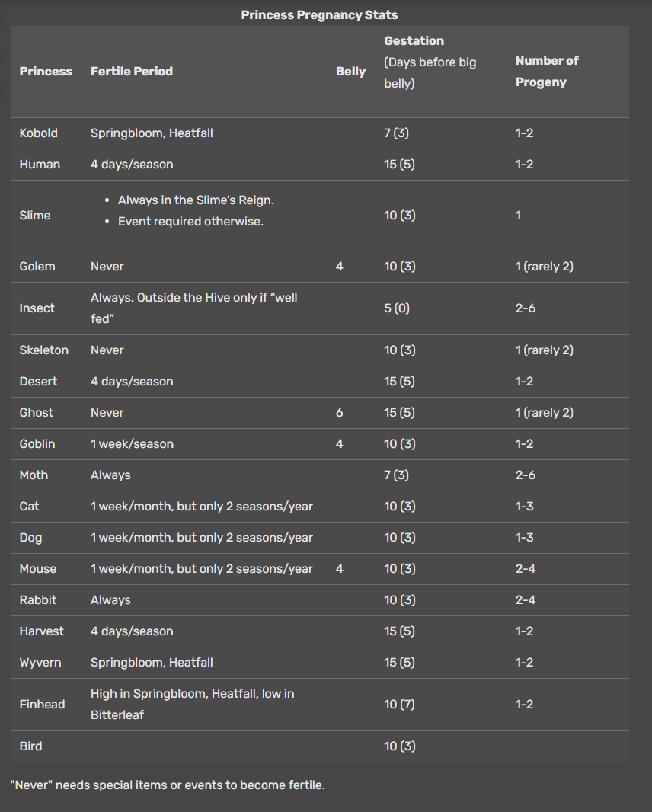Click the Fertile Period column header
The image size is (652, 812).
pos(132,72)
